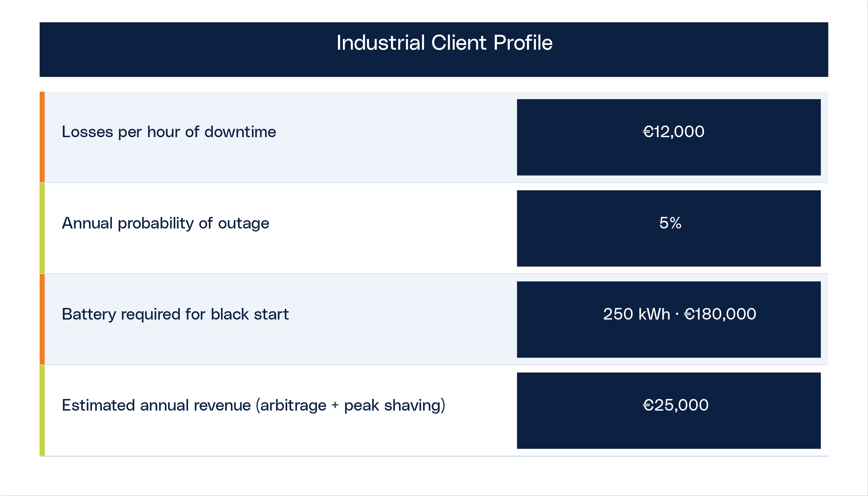Click the plus sign between arbitrage and peak

tap(335, 405)
